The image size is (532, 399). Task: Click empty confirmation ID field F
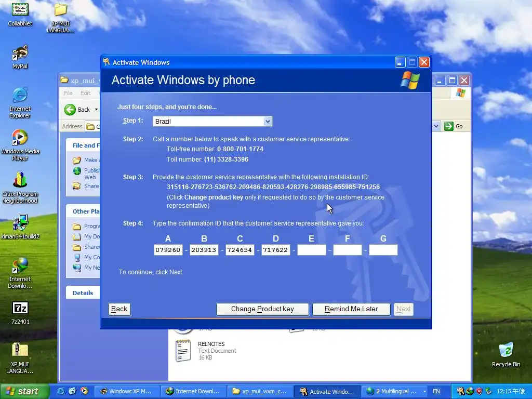348,250
